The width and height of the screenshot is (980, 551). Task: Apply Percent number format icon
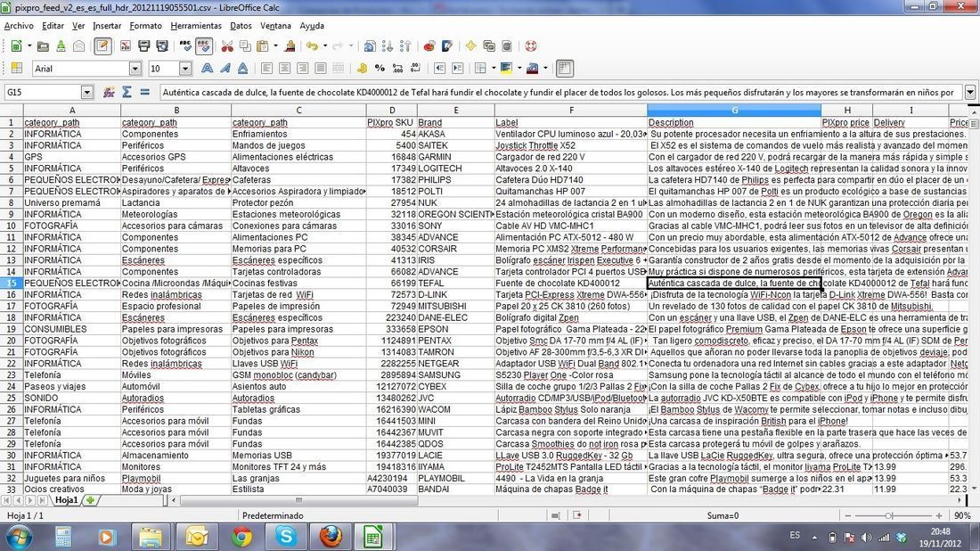point(380,68)
